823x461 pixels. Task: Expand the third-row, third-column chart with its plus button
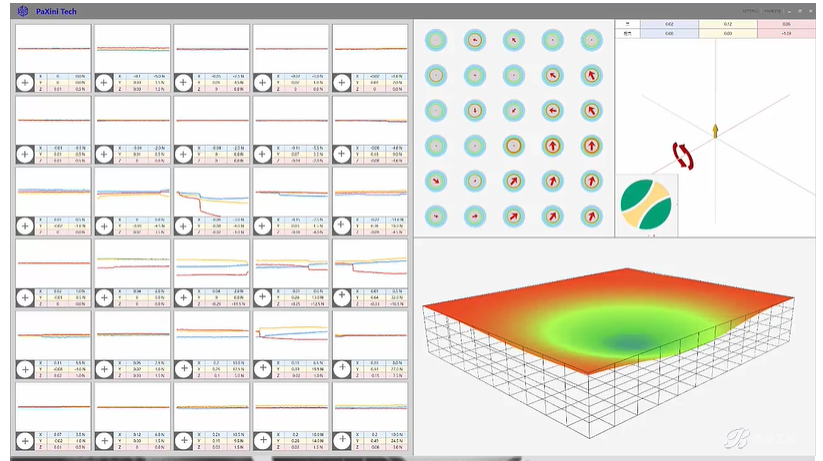coord(183,226)
